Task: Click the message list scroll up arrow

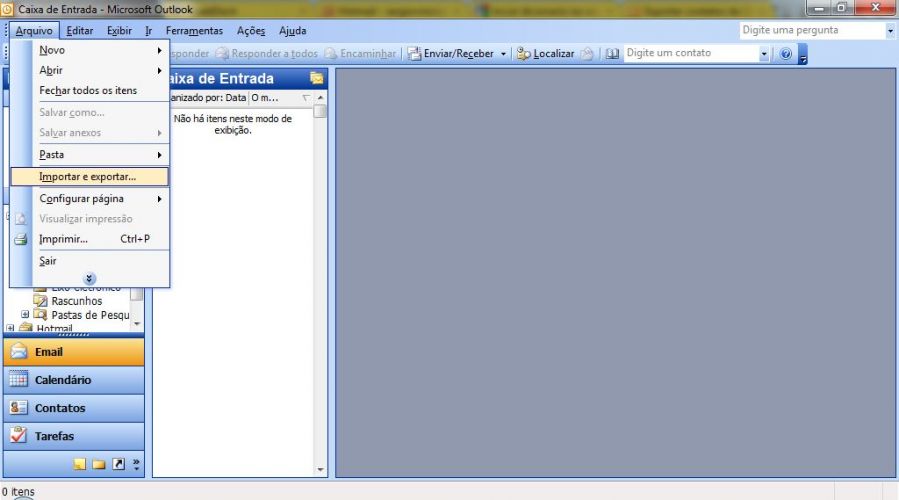Action: [x=320, y=97]
